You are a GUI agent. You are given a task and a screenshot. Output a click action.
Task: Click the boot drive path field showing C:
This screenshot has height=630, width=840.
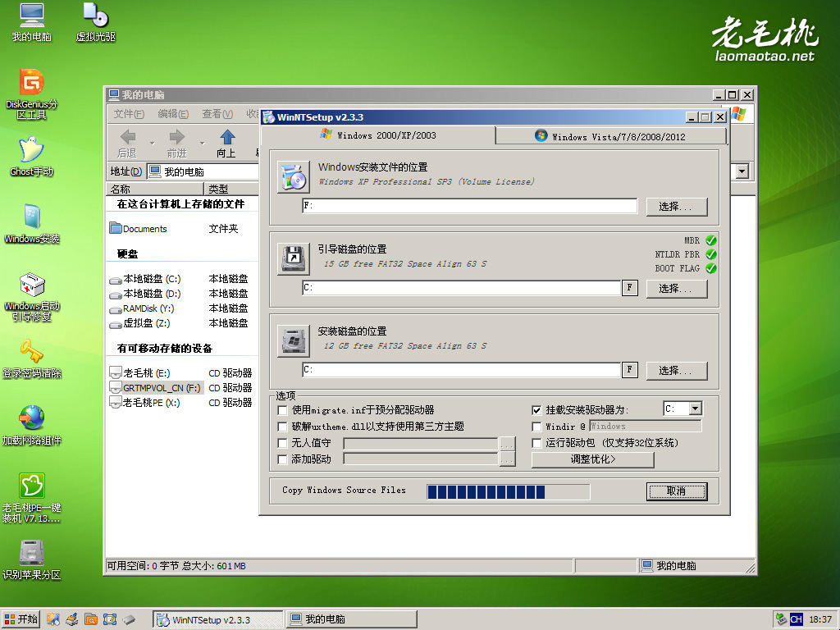(461, 288)
